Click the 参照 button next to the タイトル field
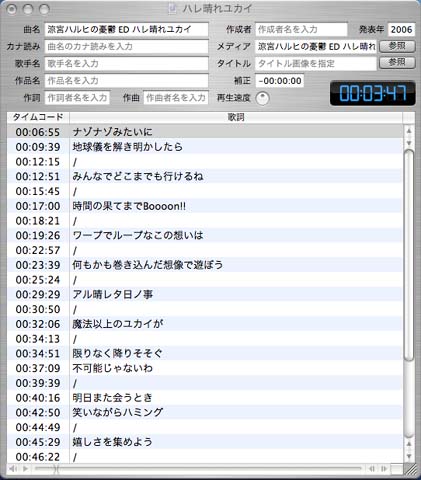Viewport: 421px width, 480px height. [397, 63]
